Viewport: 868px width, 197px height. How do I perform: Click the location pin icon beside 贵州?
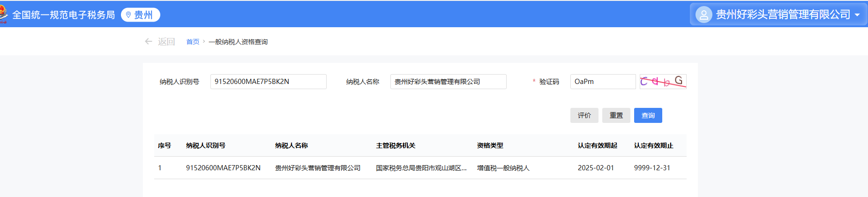coord(128,15)
